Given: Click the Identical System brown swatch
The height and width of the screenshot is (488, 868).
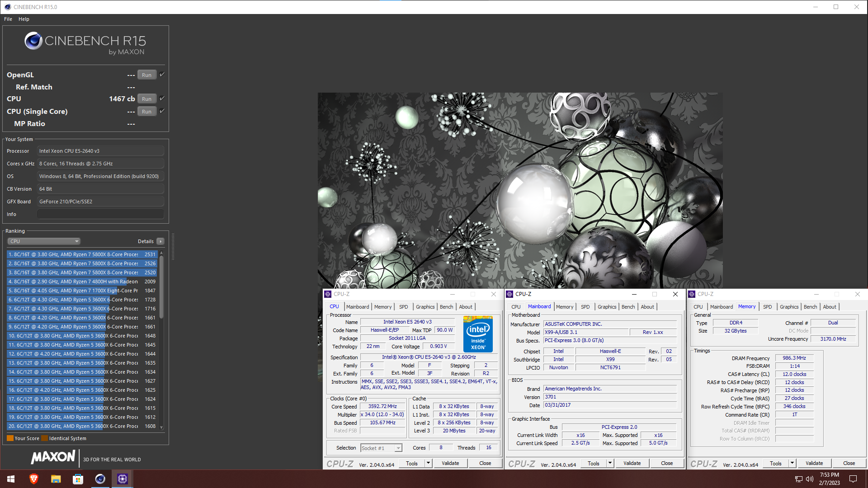Looking at the screenshot, I should (x=44, y=438).
